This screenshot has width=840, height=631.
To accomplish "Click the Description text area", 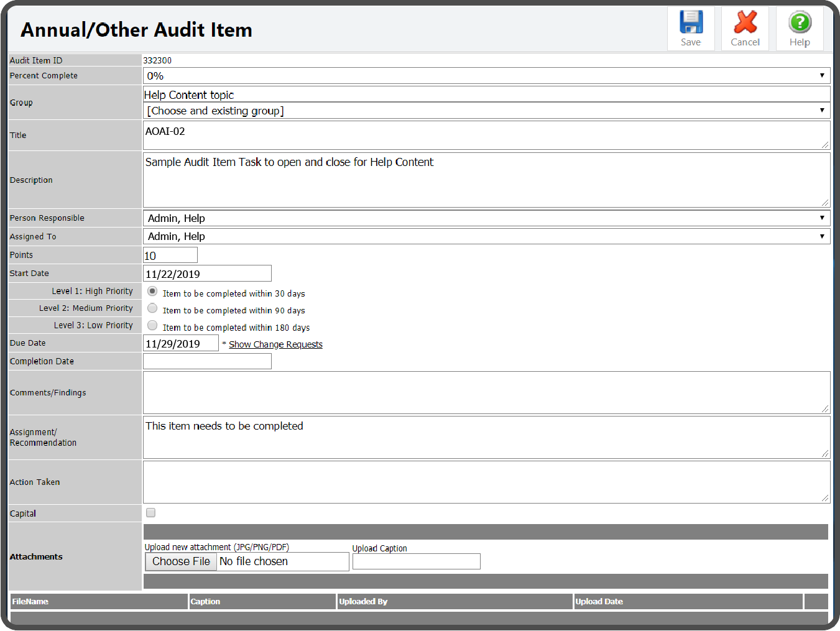I will click(487, 180).
